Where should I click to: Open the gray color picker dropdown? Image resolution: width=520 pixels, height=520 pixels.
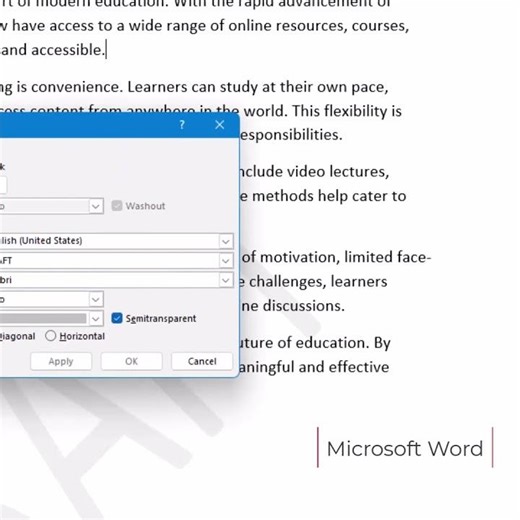(x=96, y=319)
